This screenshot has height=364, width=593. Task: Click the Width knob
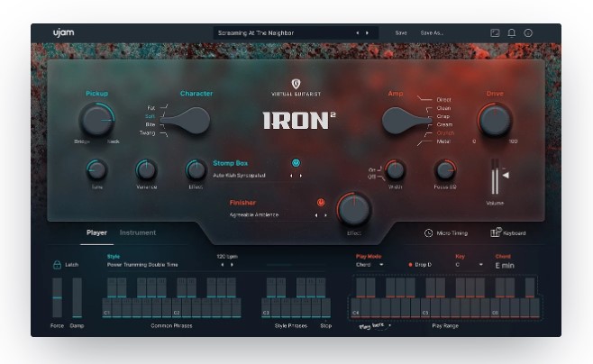point(396,170)
